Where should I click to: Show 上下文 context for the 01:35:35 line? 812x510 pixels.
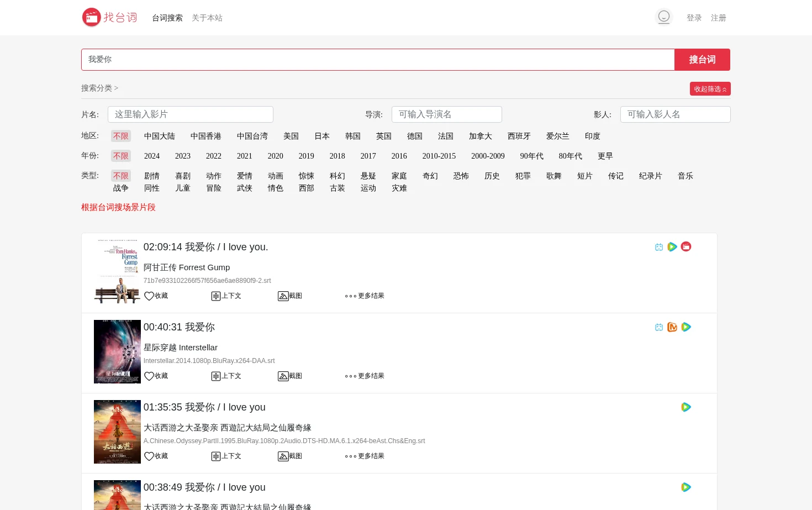(x=226, y=456)
